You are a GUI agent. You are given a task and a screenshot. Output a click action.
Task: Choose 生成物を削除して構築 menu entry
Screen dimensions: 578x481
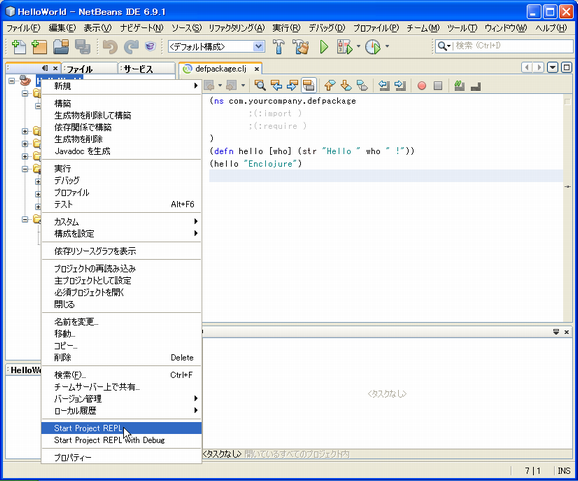[122, 115]
